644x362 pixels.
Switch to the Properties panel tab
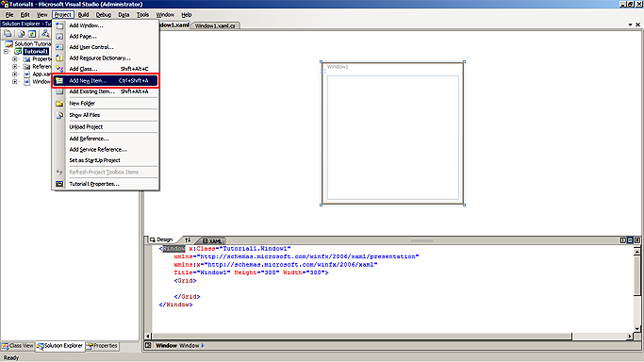102,346
